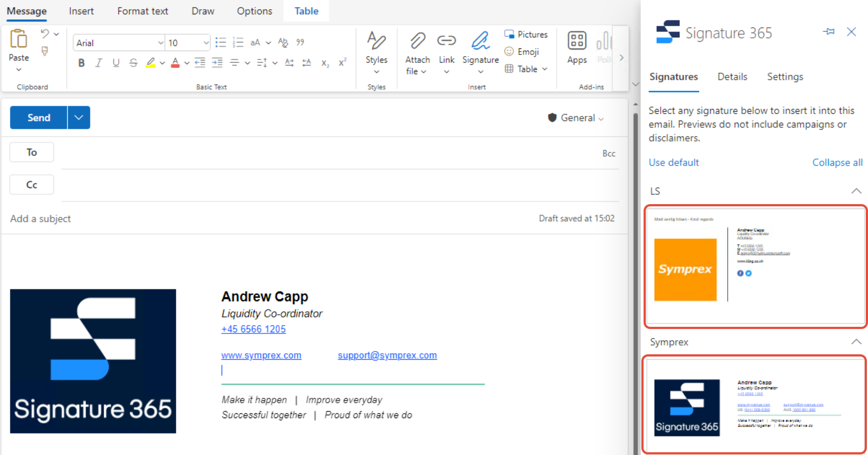Viewport: 868px width, 455px height.
Task: Open the Emoji picker
Action: point(521,52)
